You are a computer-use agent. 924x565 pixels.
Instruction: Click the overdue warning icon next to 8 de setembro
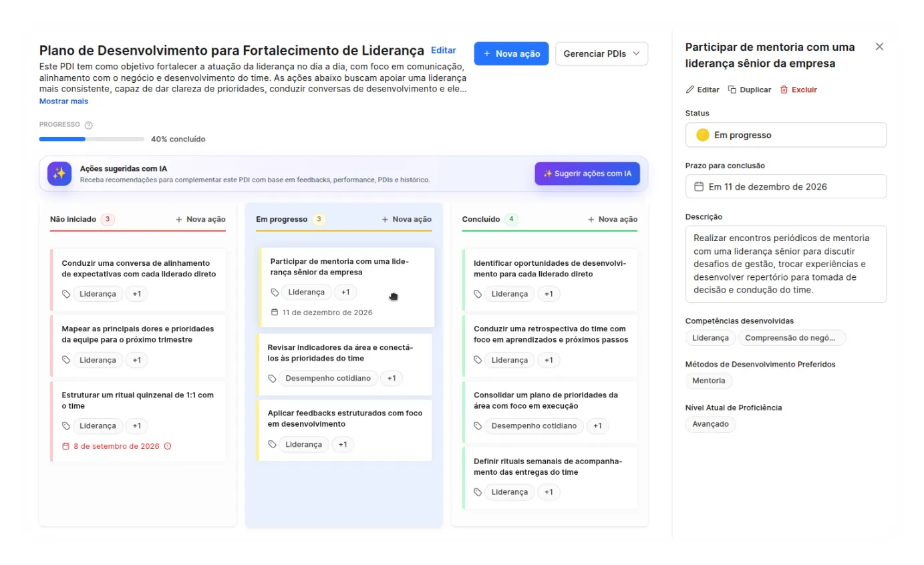[x=168, y=446]
